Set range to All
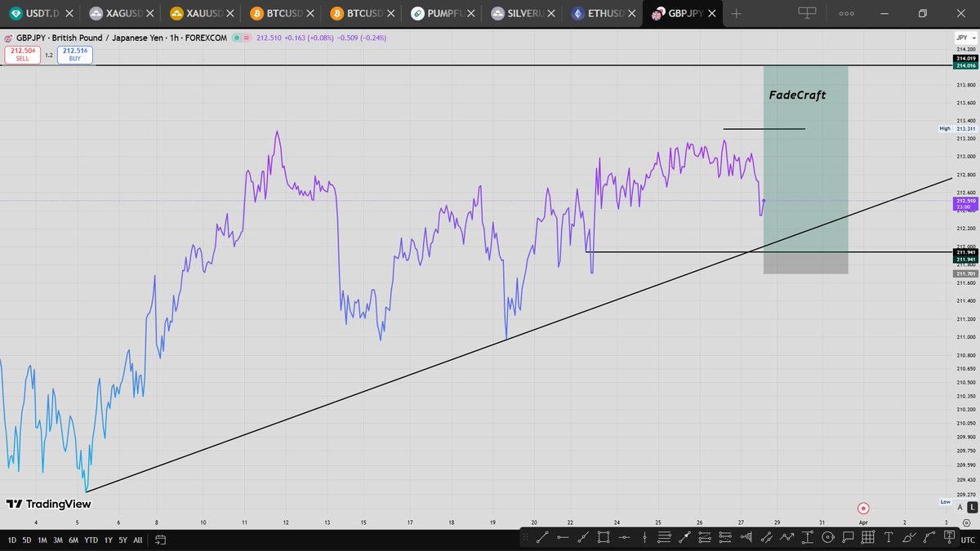Screen dimensions: 980x551 pyautogui.click(x=137, y=540)
